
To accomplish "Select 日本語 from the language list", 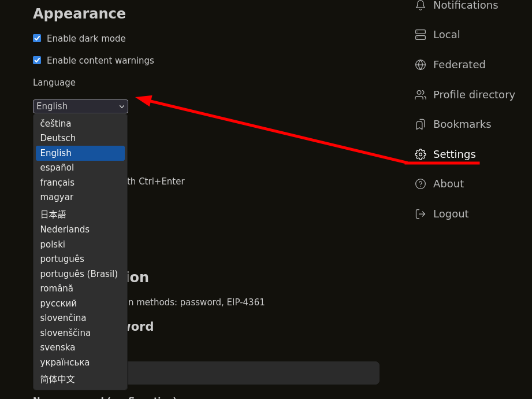I will click(x=80, y=215).
